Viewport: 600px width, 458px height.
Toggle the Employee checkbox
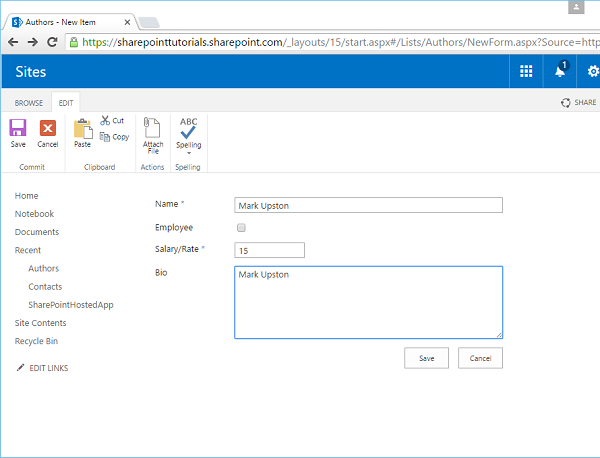click(x=239, y=228)
